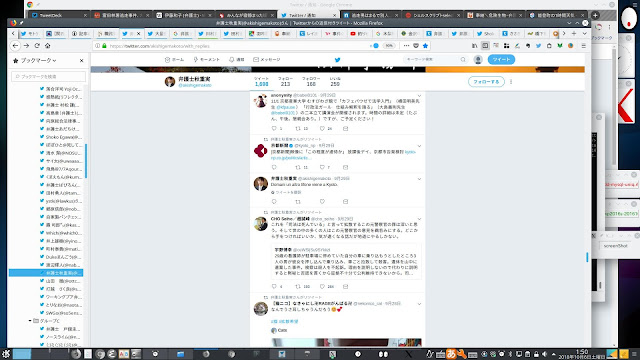Like the Kyoto Shimbun tweet
The image size is (640, 360).
pyautogui.click(x=322, y=167)
